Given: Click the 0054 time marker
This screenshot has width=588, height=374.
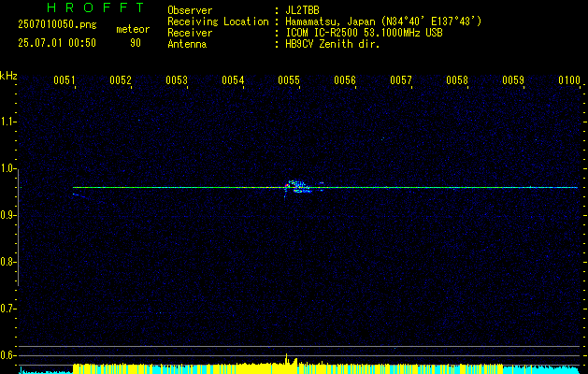Looking at the screenshot, I should click(x=233, y=80).
